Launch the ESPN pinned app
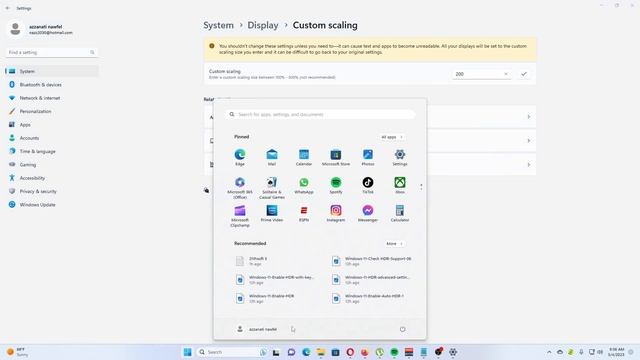This screenshot has height=360, width=640. (x=304, y=213)
